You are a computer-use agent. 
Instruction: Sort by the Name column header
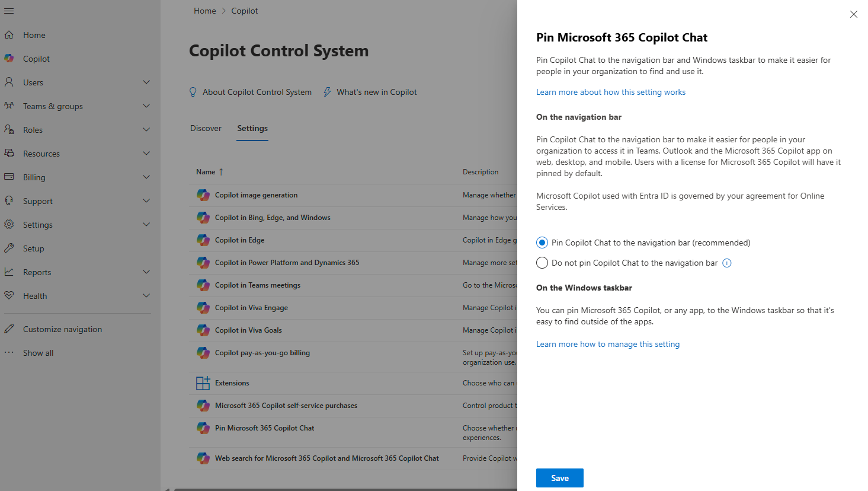206,172
